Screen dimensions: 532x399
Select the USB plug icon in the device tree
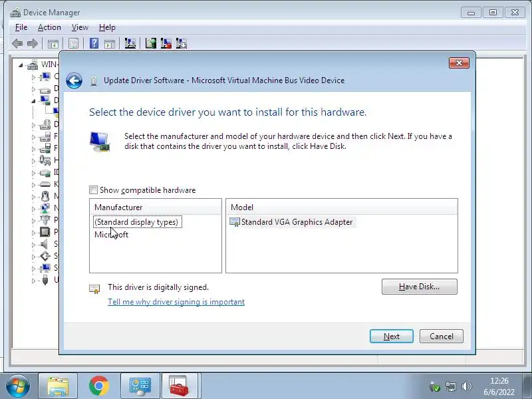tap(45, 280)
